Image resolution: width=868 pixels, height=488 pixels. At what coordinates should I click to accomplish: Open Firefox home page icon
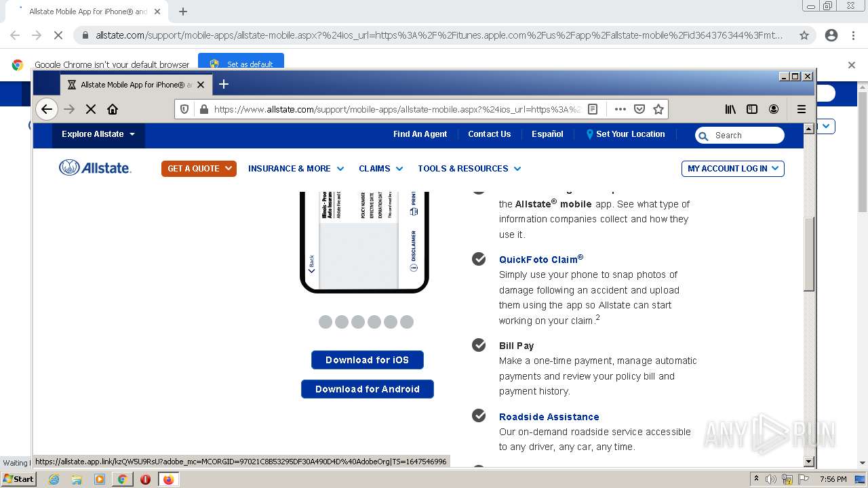tap(113, 109)
